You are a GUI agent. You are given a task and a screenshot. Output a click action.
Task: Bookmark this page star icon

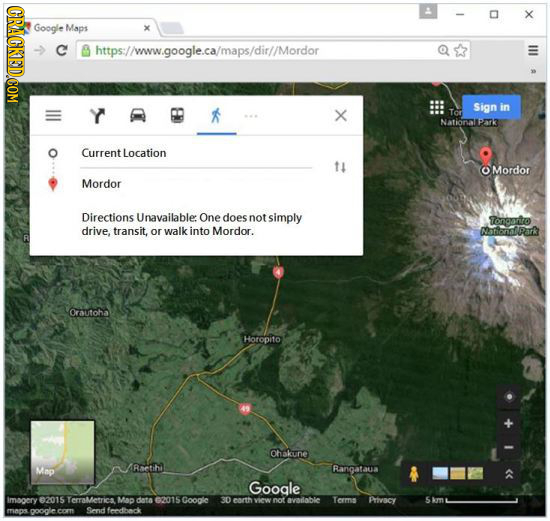pyautogui.click(x=461, y=51)
